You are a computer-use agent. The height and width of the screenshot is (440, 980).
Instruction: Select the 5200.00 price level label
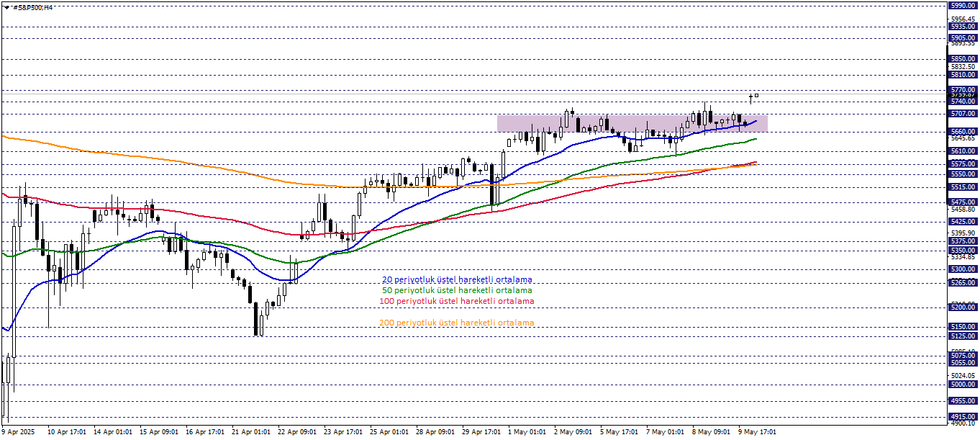pyautogui.click(x=963, y=307)
